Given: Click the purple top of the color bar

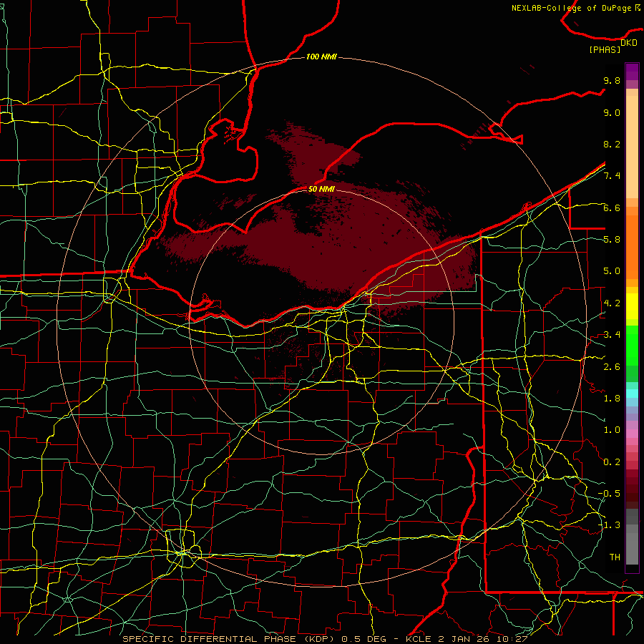Looking at the screenshot, I should pyautogui.click(x=632, y=72).
